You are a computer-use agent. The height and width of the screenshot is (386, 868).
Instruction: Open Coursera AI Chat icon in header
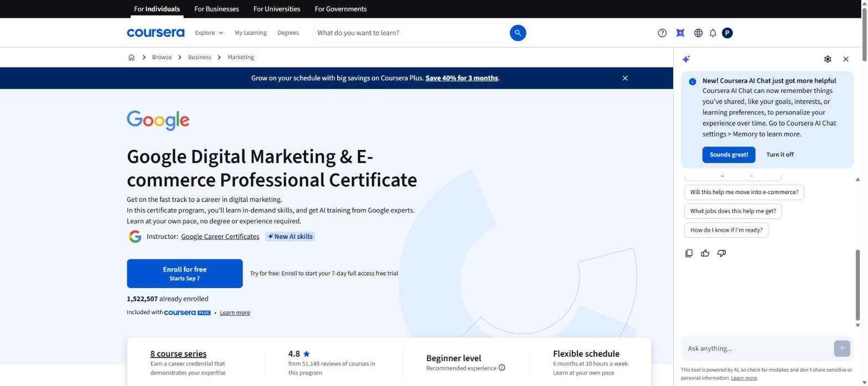(x=680, y=33)
